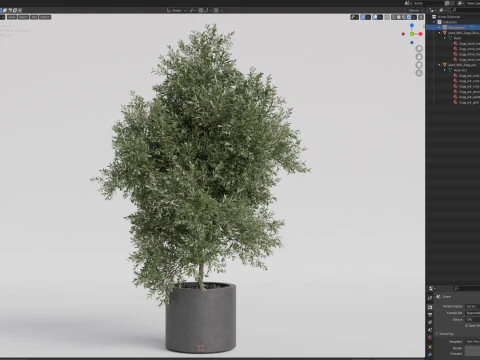
Task: Switch to material preview shading
Action: click(x=404, y=17)
